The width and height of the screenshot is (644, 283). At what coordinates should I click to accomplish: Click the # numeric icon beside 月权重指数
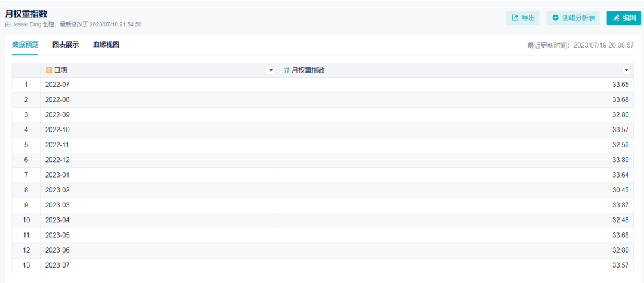pos(287,70)
